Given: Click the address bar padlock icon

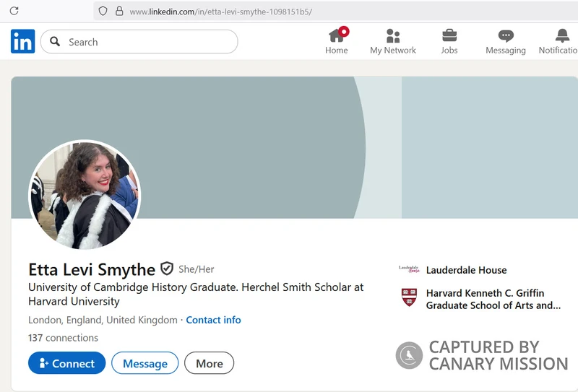Looking at the screenshot, I should tap(119, 12).
